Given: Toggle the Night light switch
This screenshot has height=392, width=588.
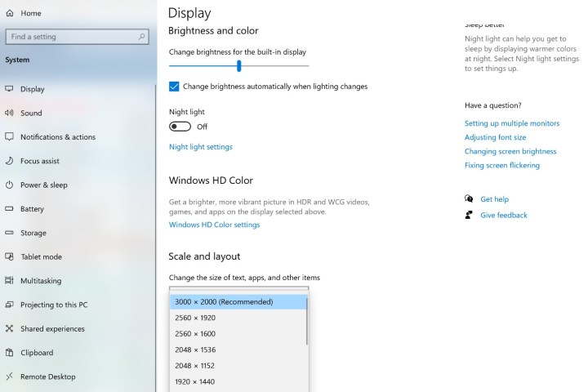Looking at the screenshot, I should coord(180,127).
